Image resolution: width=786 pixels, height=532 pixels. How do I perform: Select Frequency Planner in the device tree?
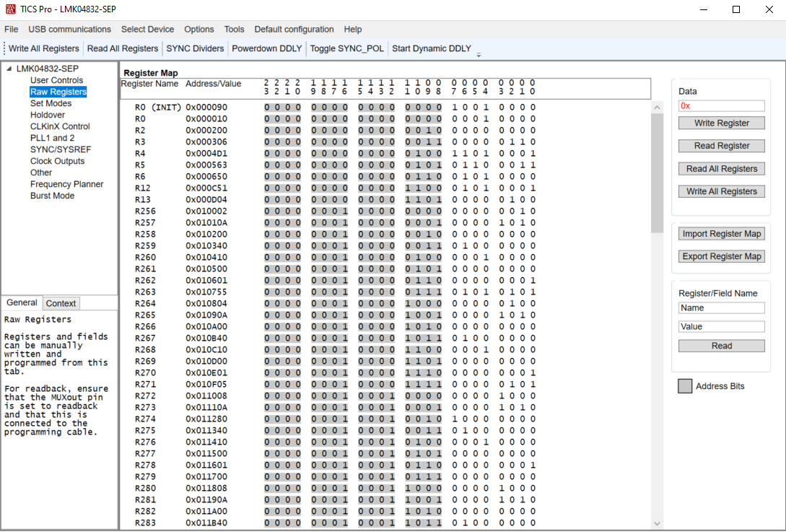(x=67, y=184)
